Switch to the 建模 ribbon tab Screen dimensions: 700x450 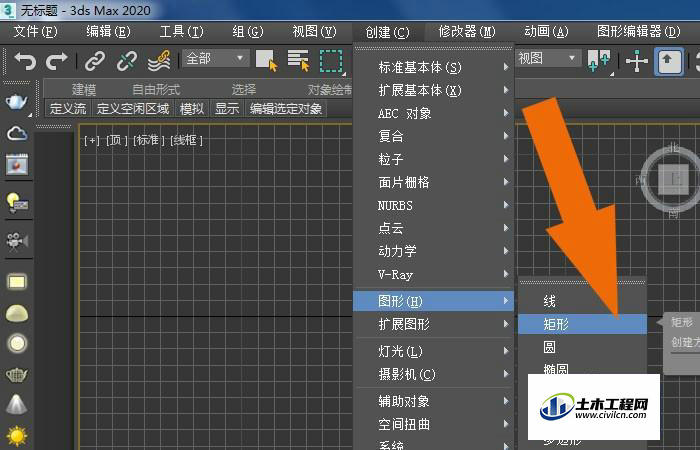[x=84, y=89]
